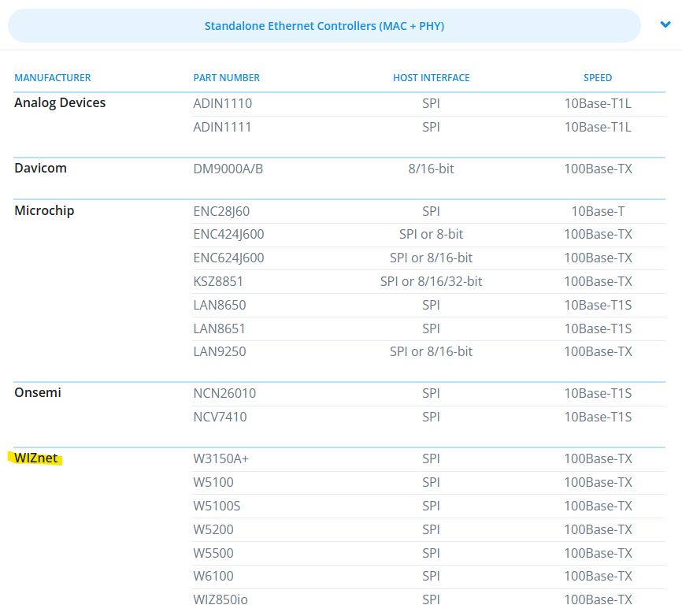Click the LAN9250 part number
Screen dimensions: 682x616
click(x=220, y=351)
